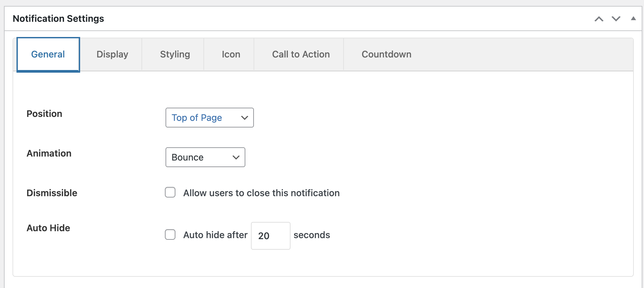Enable Allow users to close notification
This screenshot has height=288, width=644.
pos(170,192)
